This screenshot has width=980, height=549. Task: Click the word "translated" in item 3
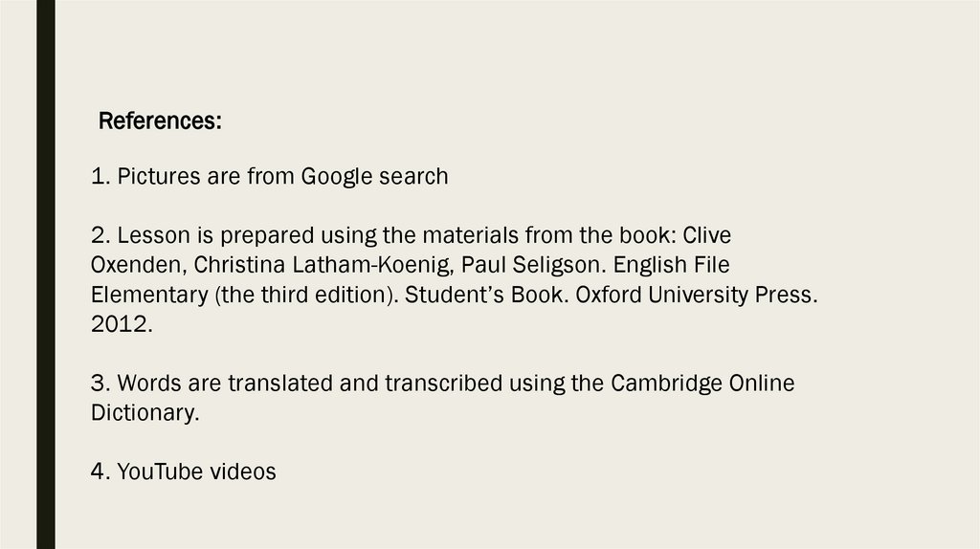pos(259,384)
